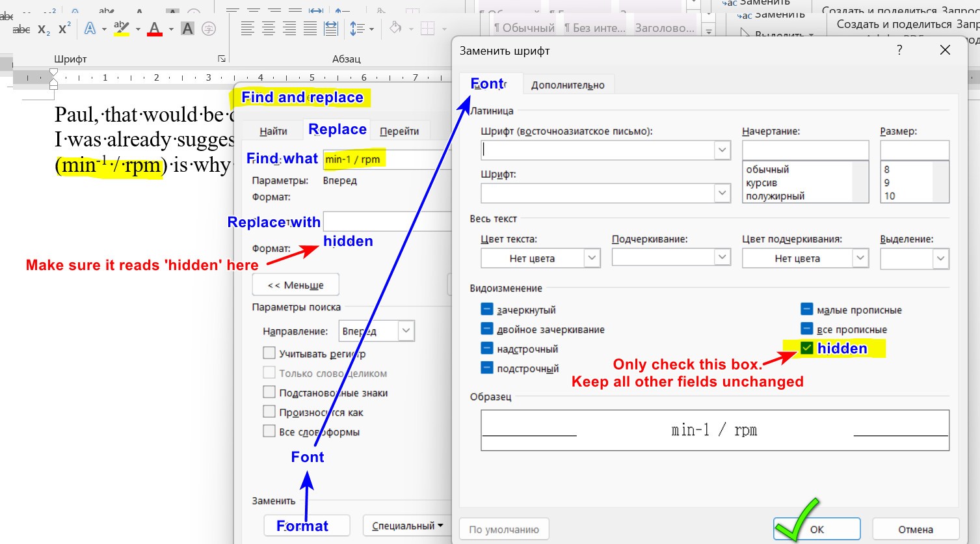Toggle подстрочный checkbox

pyautogui.click(x=487, y=368)
